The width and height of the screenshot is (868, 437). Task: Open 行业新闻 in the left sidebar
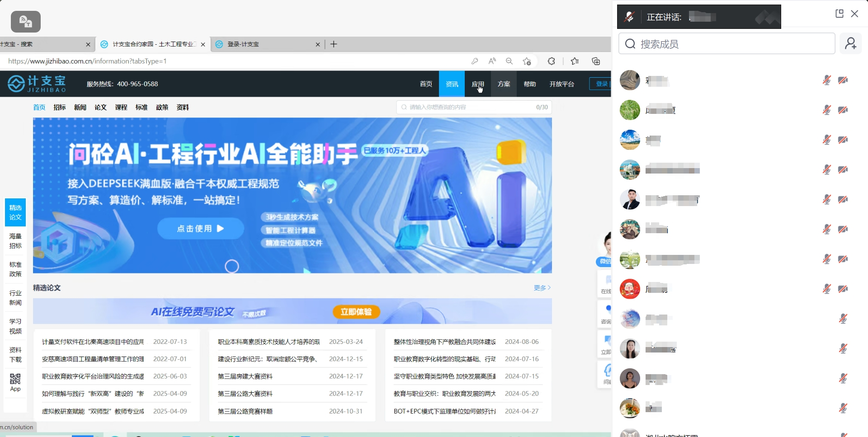point(15,298)
